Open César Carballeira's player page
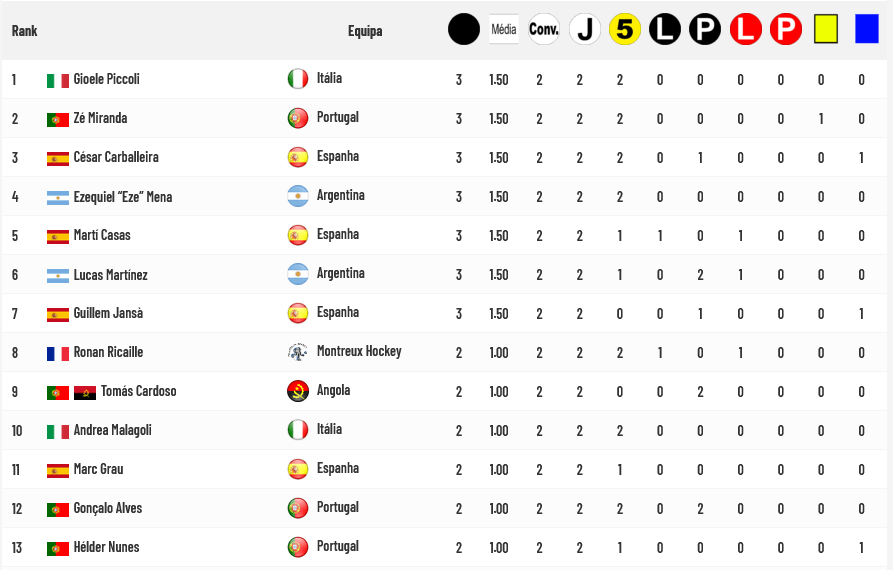The image size is (893, 570). 116,157
